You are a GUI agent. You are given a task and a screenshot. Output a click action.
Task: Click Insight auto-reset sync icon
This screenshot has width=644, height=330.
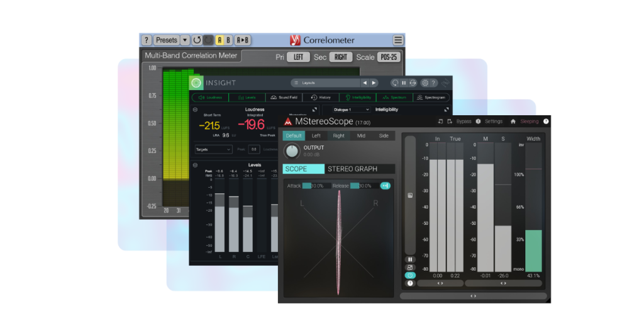pos(413,82)
